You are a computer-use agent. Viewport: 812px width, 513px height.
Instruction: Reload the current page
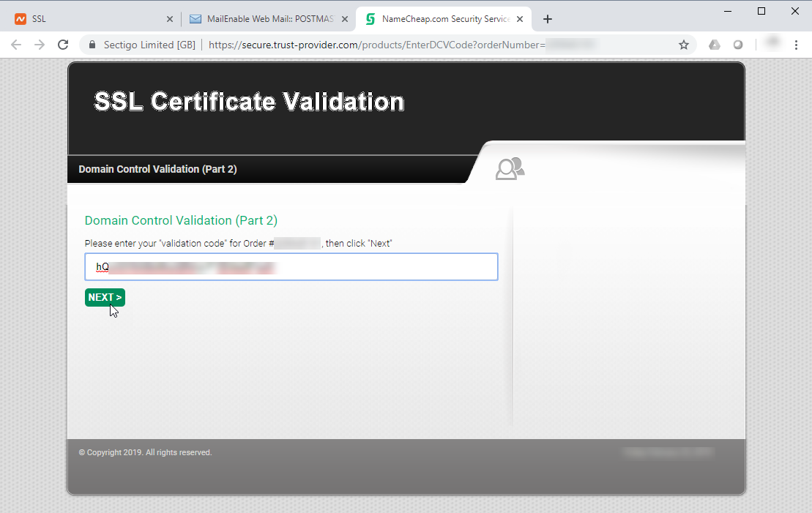click(63, 45)
